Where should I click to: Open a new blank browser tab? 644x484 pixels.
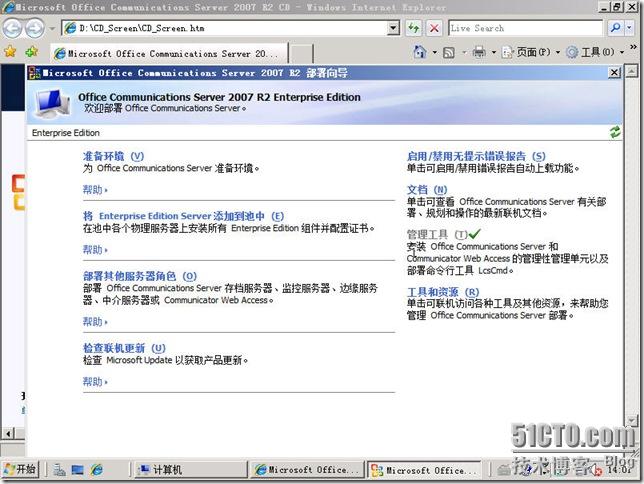point(301,54)
